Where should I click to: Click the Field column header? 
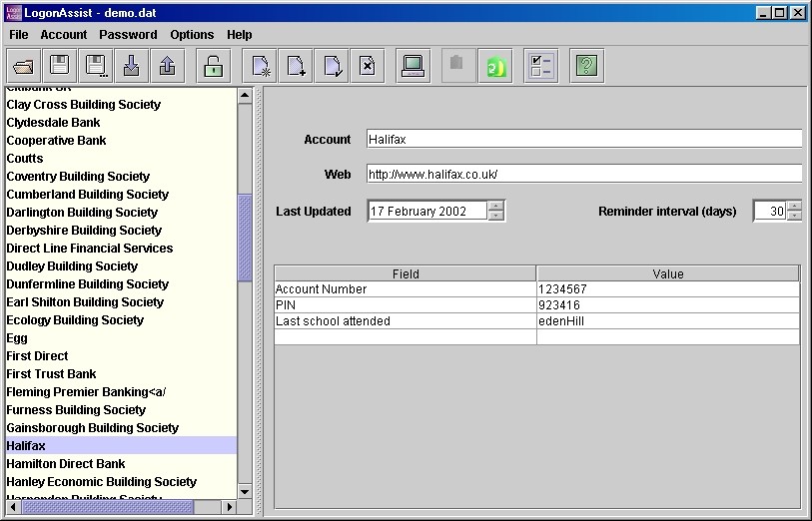[406, 273]
